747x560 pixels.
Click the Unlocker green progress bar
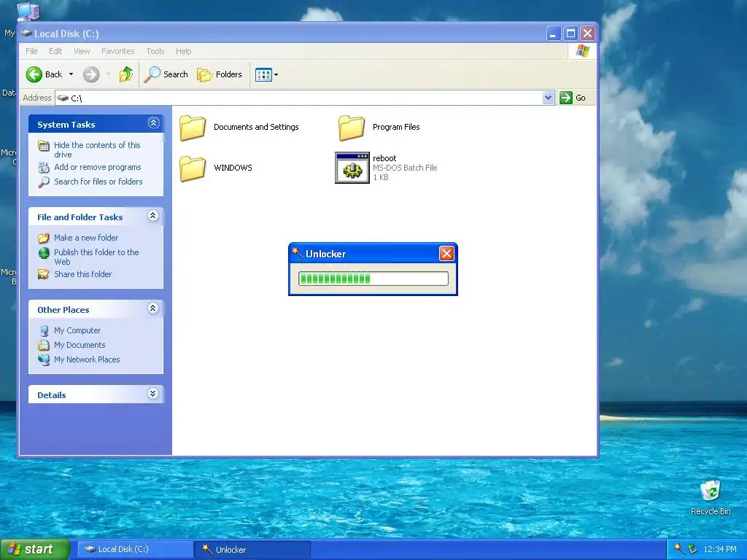pyautogui.click(x=373, y=279)
